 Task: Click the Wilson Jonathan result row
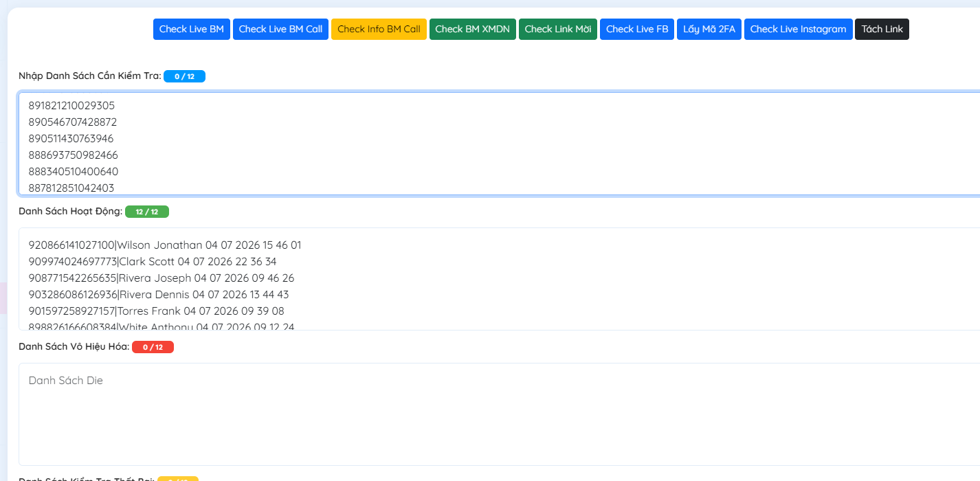pyautogui.click(x=164, y=245)
